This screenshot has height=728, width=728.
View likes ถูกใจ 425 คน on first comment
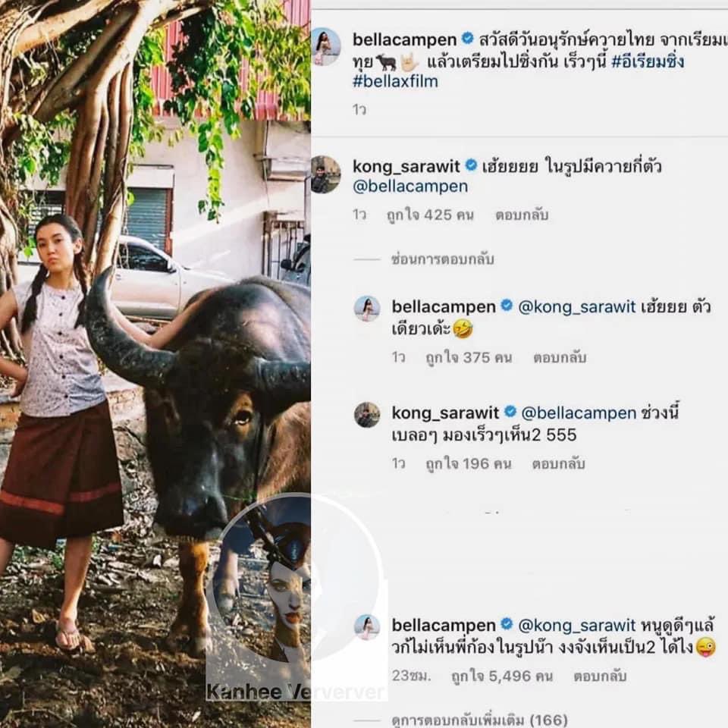point(430,215)
